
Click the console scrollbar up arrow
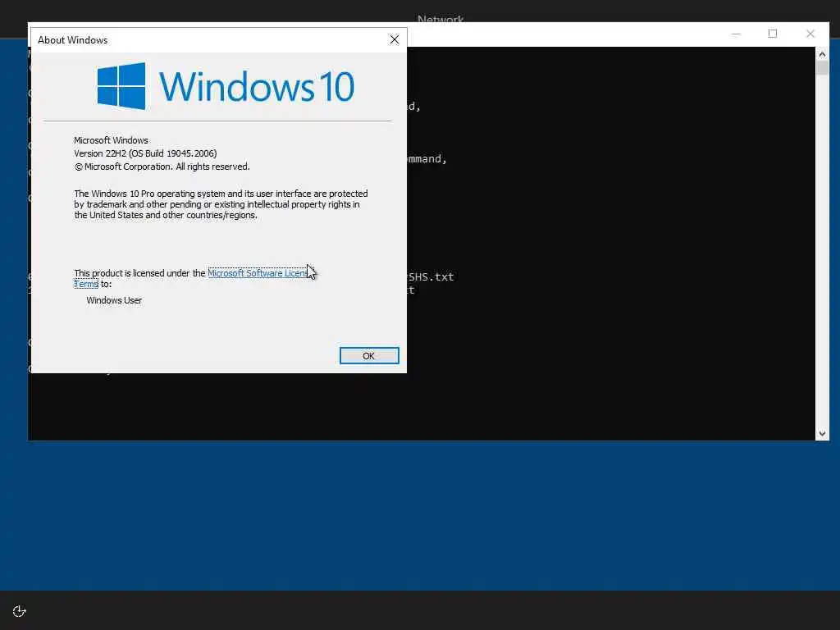point(822,54)
